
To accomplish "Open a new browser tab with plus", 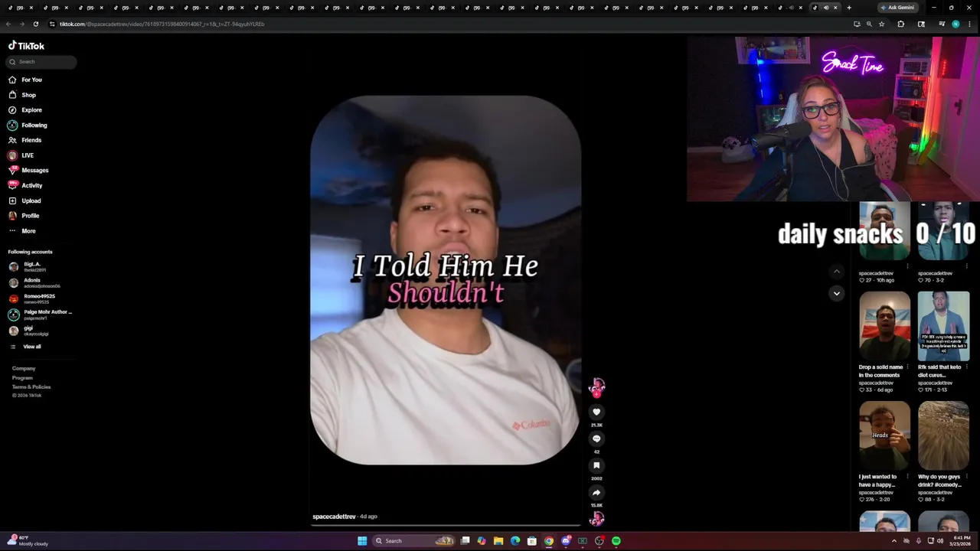I will tap(849, 8).
